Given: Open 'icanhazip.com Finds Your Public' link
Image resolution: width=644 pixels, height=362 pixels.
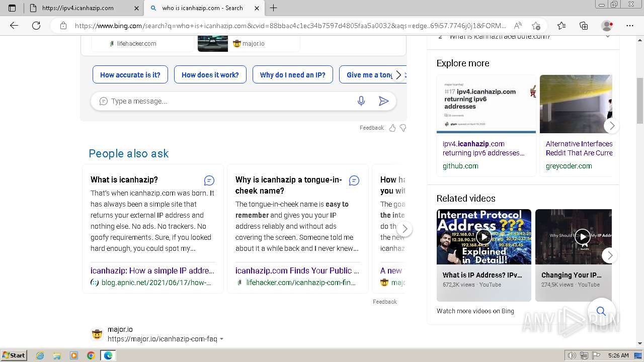Looking at the screenshot, I should point(297,270).
